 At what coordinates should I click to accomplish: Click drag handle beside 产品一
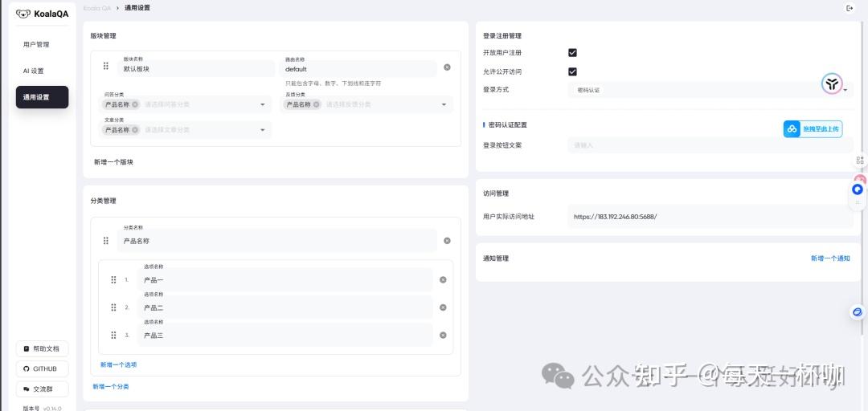pos(113,280)
